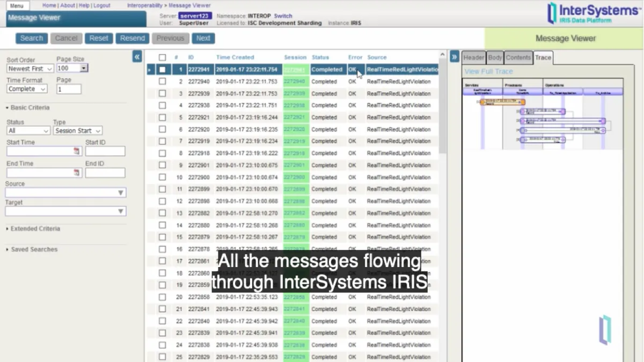The image size is (644, 362).
Task: Check the box for message 2272939
Action: [162, 93]
